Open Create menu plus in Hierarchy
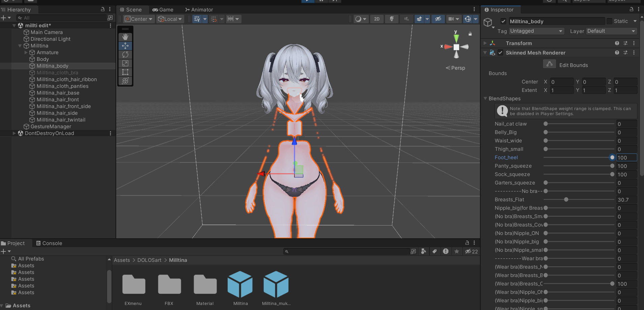The image size is (644, 310). [3, 18]
